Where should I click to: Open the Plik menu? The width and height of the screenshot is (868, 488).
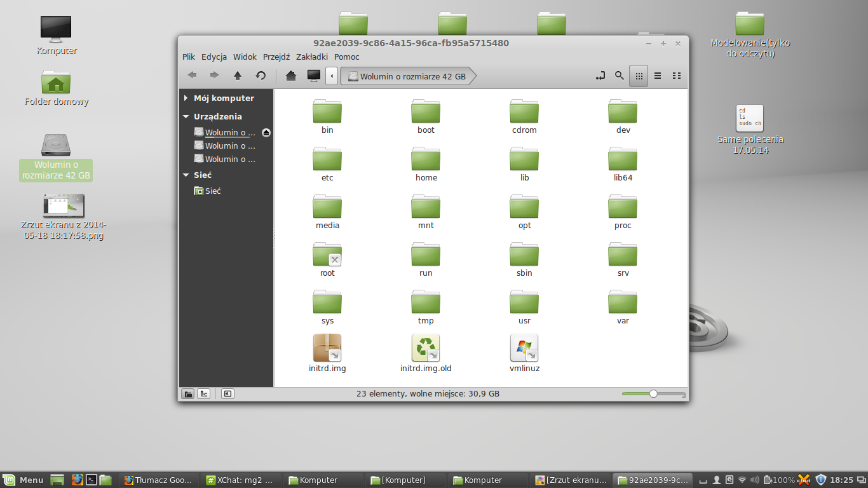(x=189, y=57)
